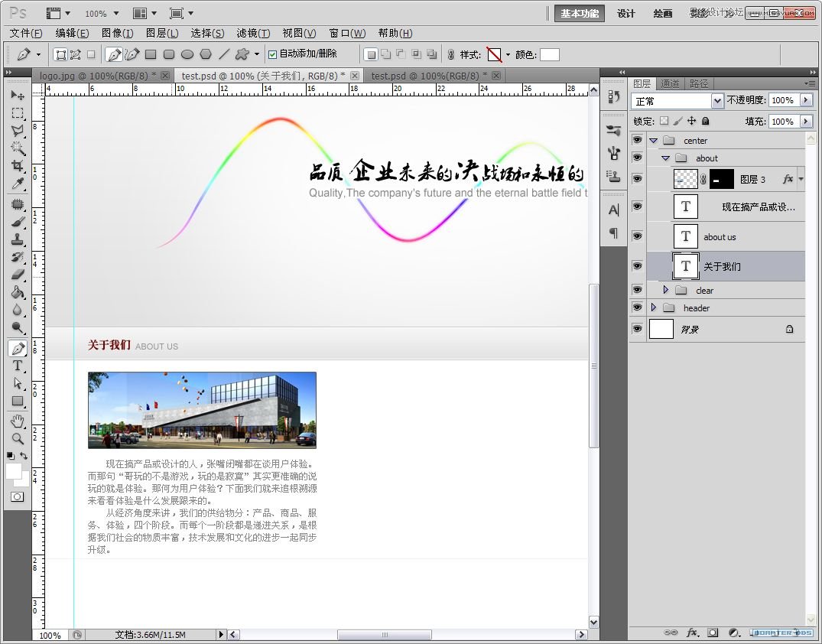Screen dimensions: 822x644
Task: Open the style picker dropdown
Action: (x=508, y=54)
